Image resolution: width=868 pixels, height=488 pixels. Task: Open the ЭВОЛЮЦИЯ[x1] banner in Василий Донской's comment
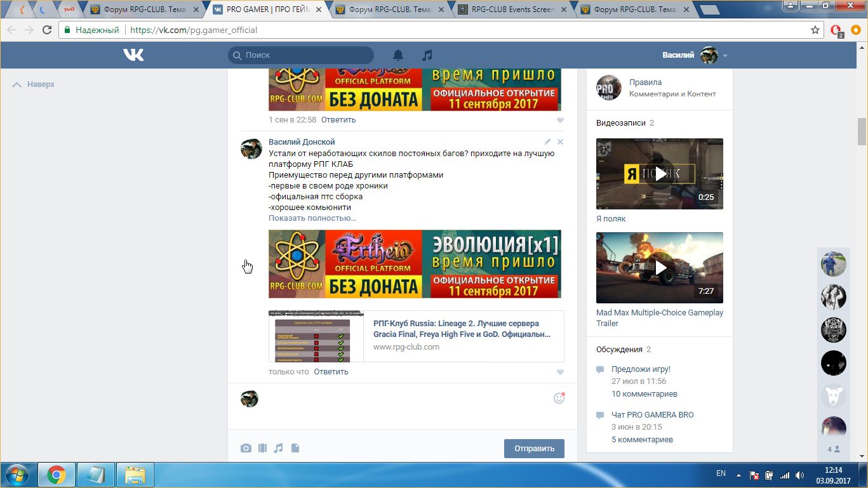click(415, 264)
